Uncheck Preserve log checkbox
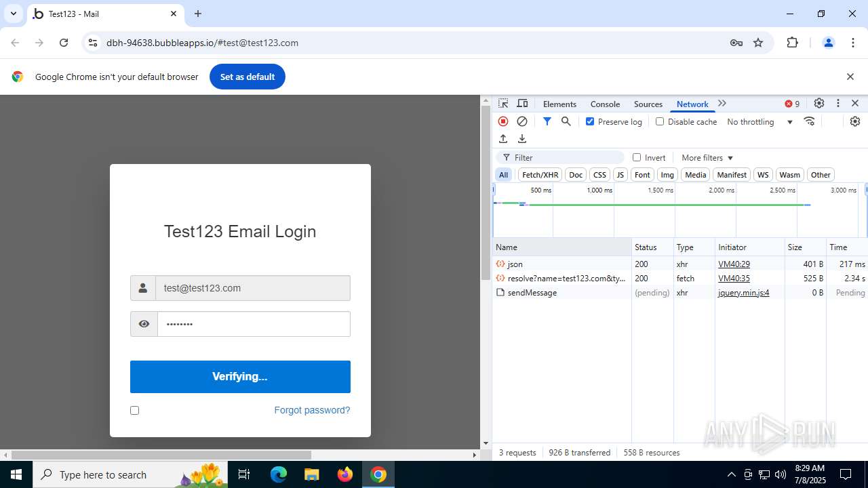This screenshot has height=488, width=868. (x=590, y=121)
